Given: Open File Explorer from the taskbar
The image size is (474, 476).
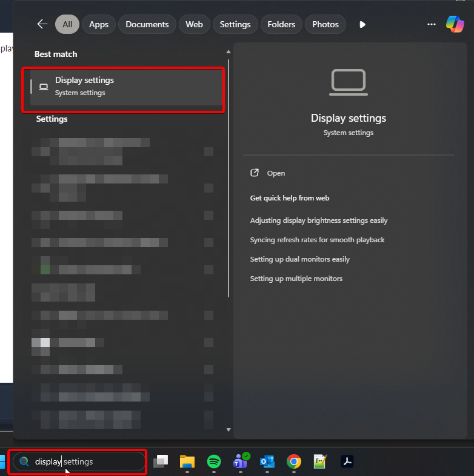Looking at the screenshot, I should tap(187, 462).
